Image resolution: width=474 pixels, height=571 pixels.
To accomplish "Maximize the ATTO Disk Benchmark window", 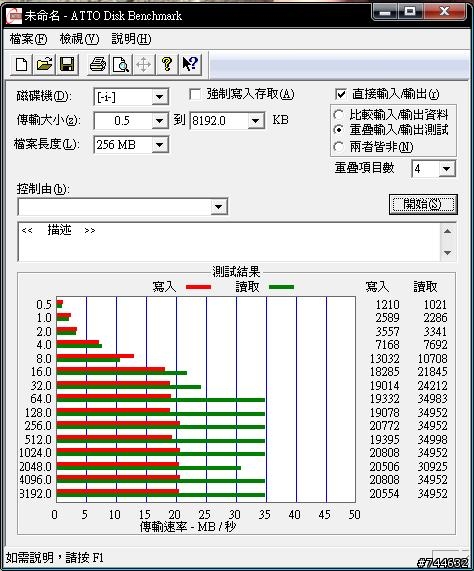I will [410, 11].
